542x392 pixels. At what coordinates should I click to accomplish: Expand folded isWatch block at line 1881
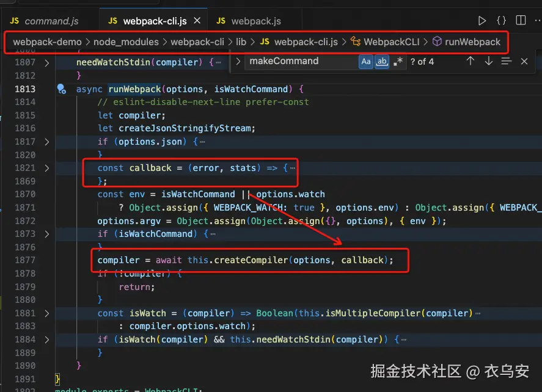(47, 314)
